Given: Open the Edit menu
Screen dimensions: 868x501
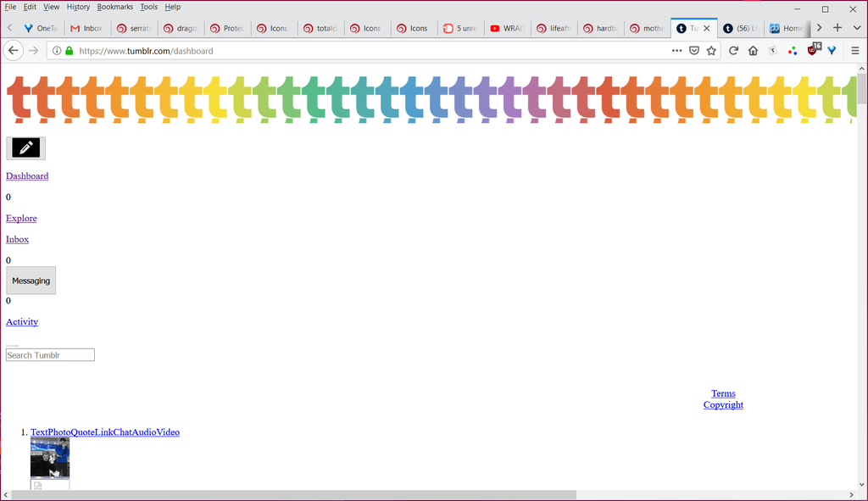Looking at the screenshot, I should pyautogui.click(x=30, y=7).
